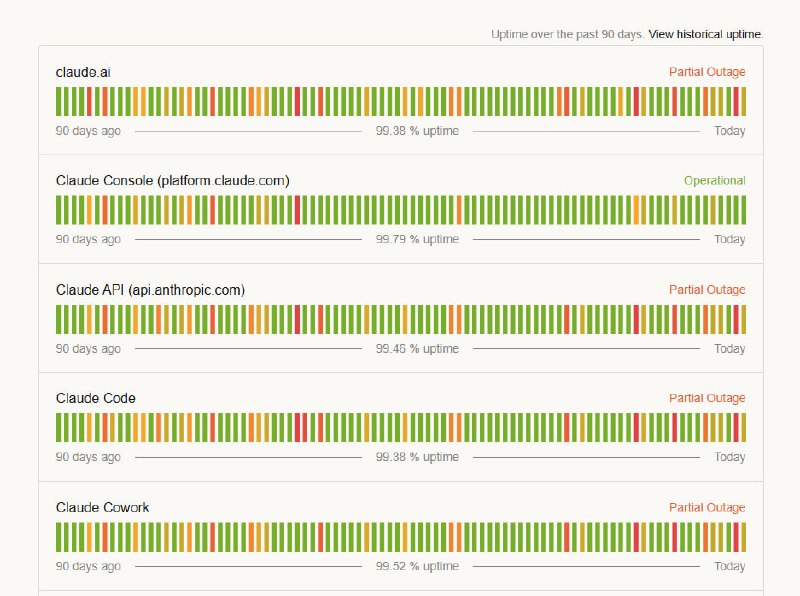
Task: Select the oldest day bar for Claude Console
Action: point(59,210)
